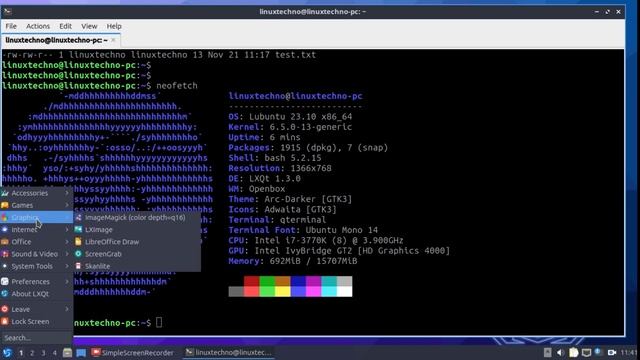The height and width of the screenshot is (360, 640).
Task: Click the Internet submenu arrow
Action: (x=67, y=230)
